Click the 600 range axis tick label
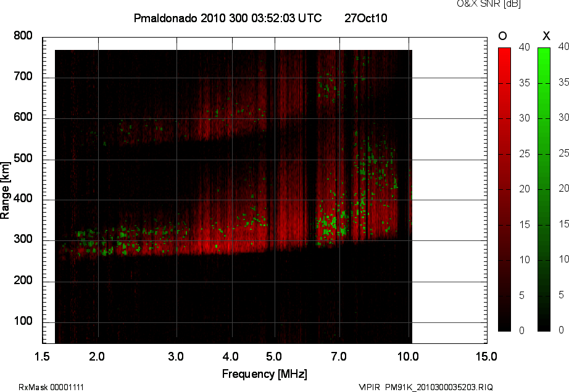This screenshot has width=569, height=392. pyautogui.click(x=23, y=117)
